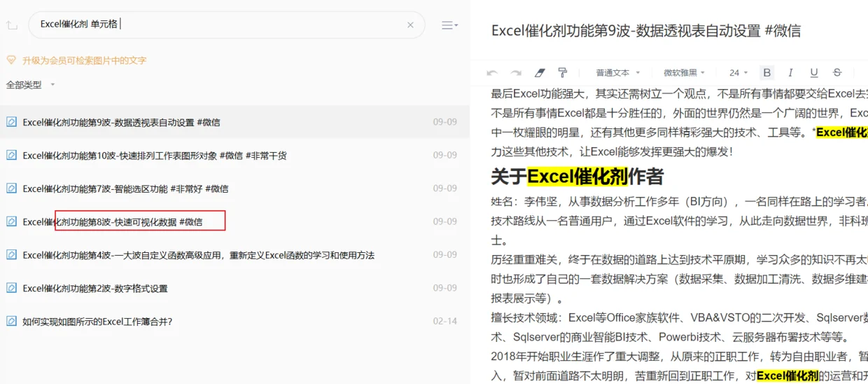Open note Excel催化剂功能第4波 自定义函数高级应用
Viewport: 868px width, 384px height.
point(234,255)
